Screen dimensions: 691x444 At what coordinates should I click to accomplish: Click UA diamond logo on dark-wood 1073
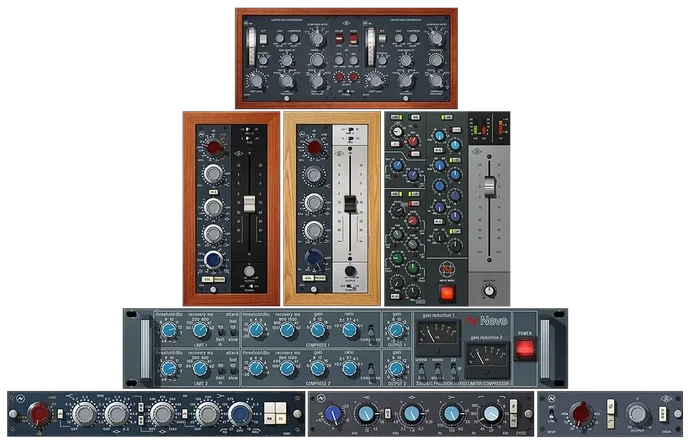pos(239,154)
